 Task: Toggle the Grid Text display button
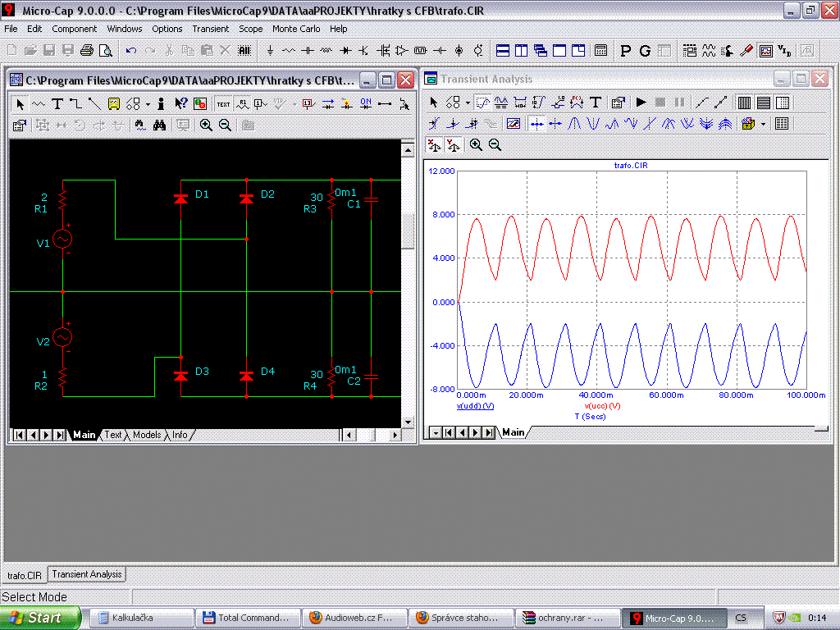(223, 104)
